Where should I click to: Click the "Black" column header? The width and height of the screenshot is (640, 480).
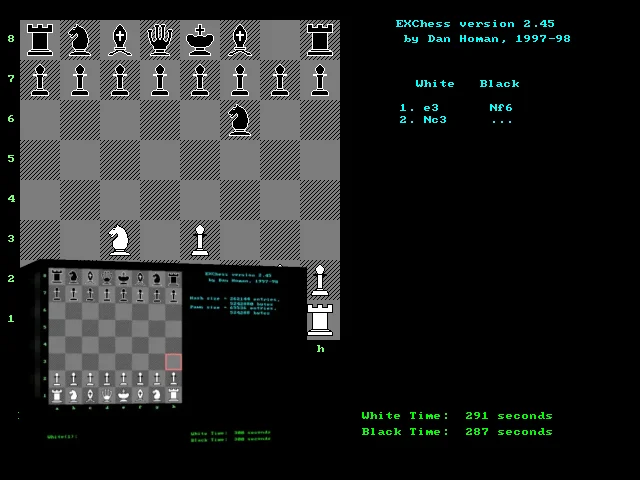(499, 84)
